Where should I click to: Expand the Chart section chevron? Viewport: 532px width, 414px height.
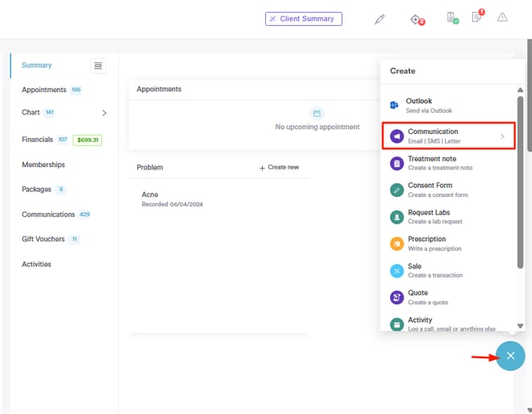pyautogui.click(x=104, y=113)
